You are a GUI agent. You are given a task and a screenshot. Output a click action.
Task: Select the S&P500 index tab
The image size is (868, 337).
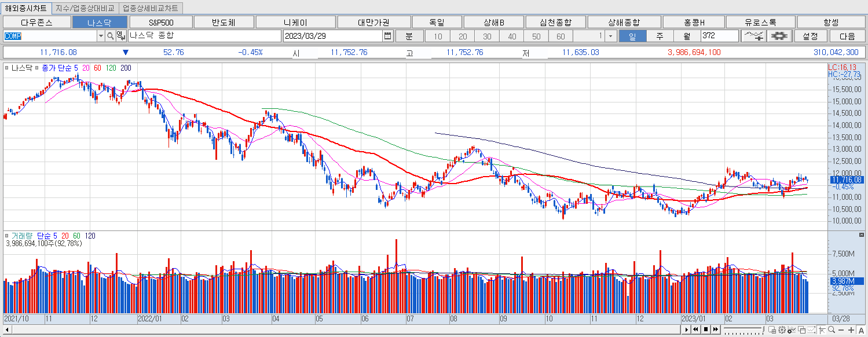(x=161, y=23)
